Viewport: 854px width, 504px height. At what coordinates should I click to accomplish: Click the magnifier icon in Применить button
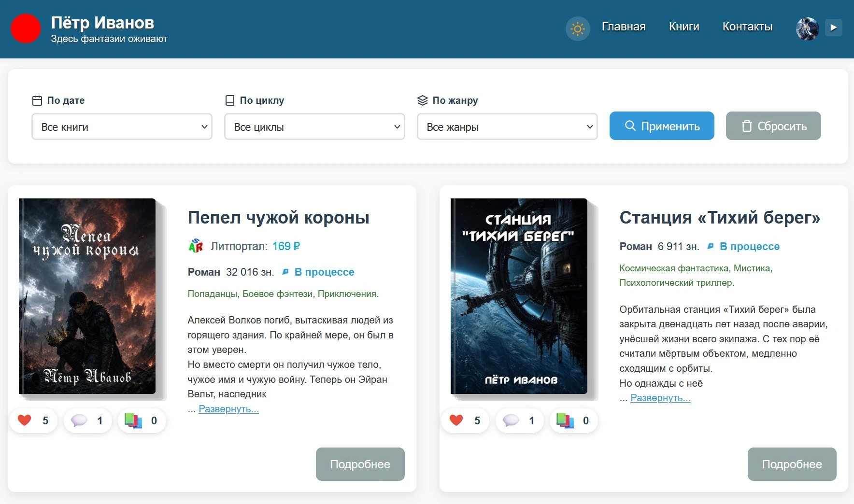(x=630, y=126)
